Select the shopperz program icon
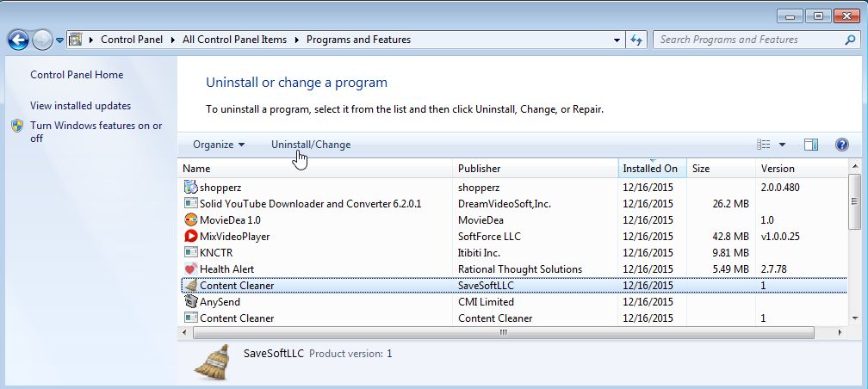The height and width of the screenshot is (389, 868). [x=191, y=187]
